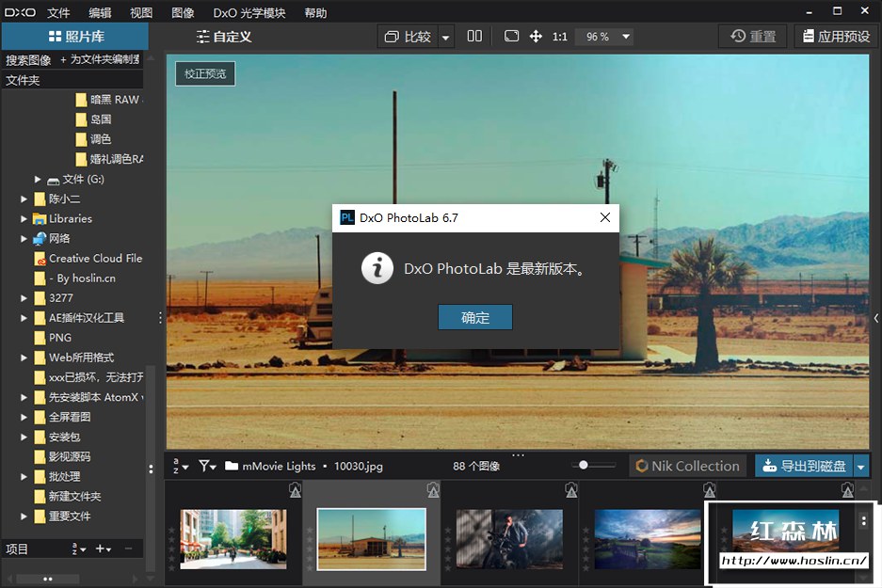
Task: Select the pan/move hand tool icon
Action: (536, 37)
